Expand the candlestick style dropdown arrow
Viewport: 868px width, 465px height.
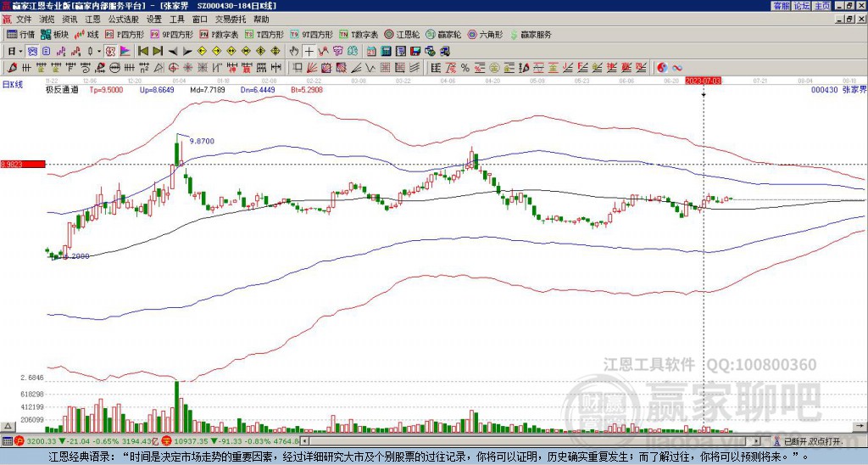coord(99,52)
